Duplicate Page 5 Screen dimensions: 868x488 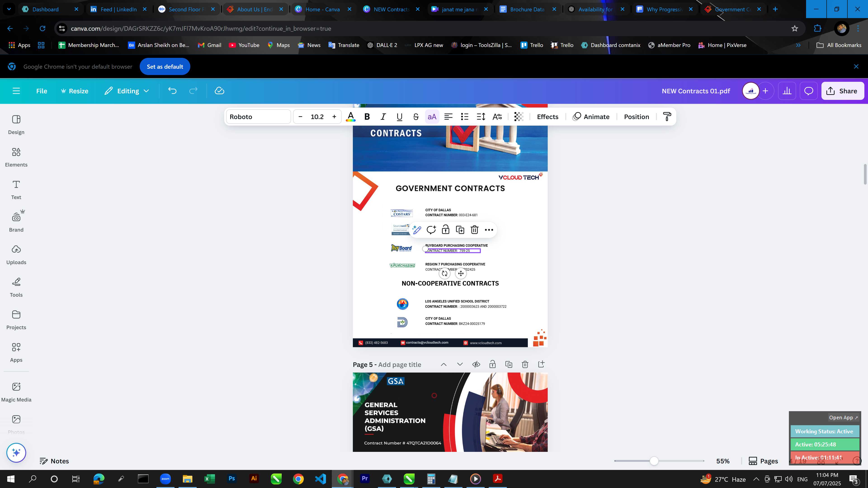click(509, 364)
